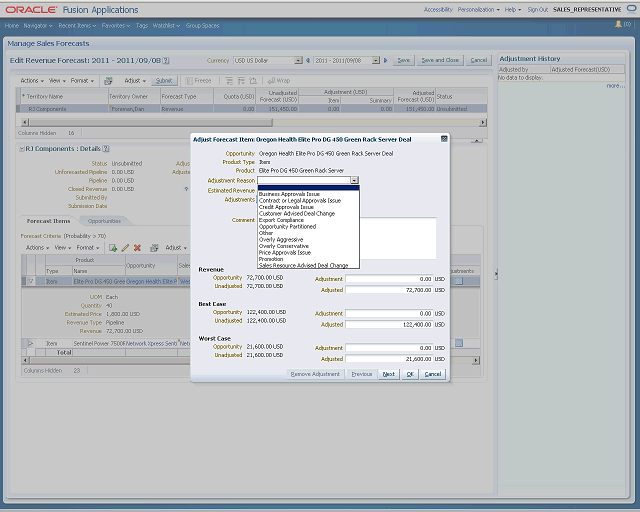Open the Adjustment Reason dropdown arrow

pos(354,180)
